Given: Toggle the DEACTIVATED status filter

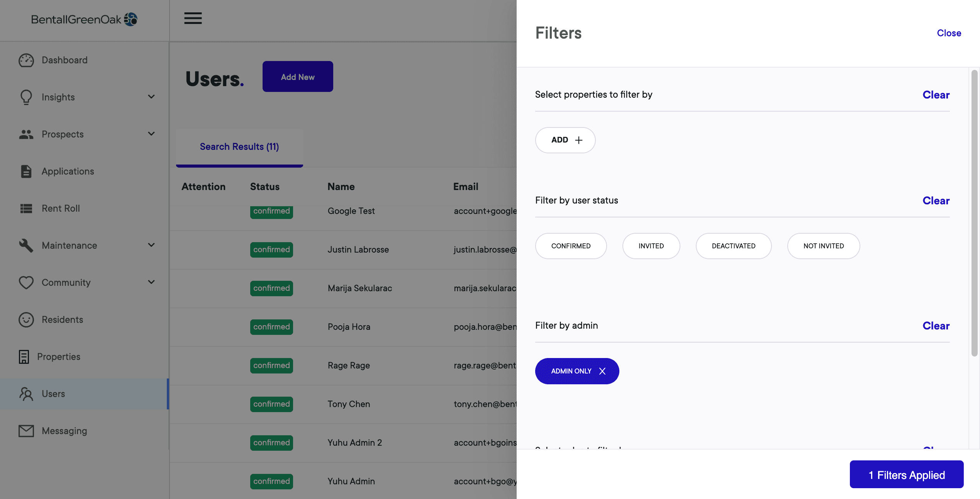Looking at the screenshot, I should point(734,246).
